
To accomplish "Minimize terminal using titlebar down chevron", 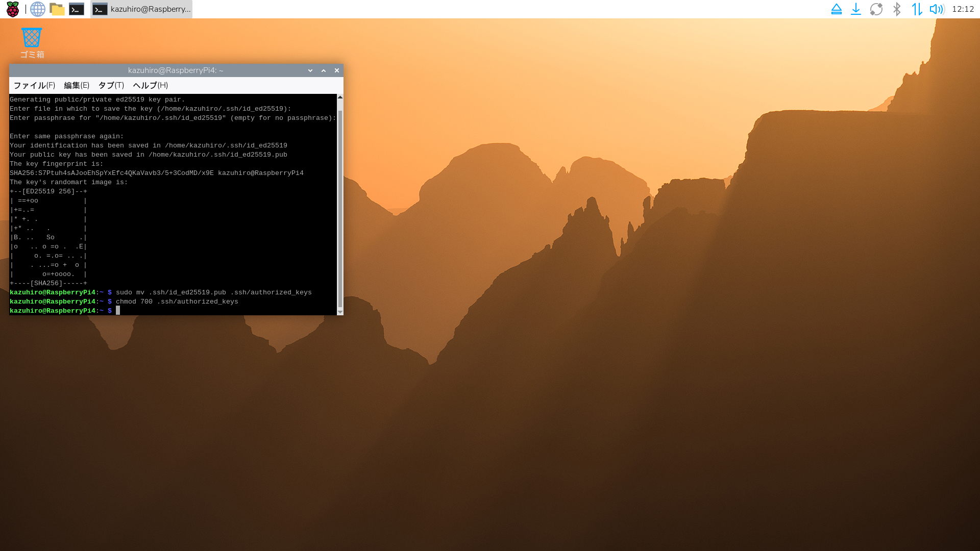I will 310,70.
